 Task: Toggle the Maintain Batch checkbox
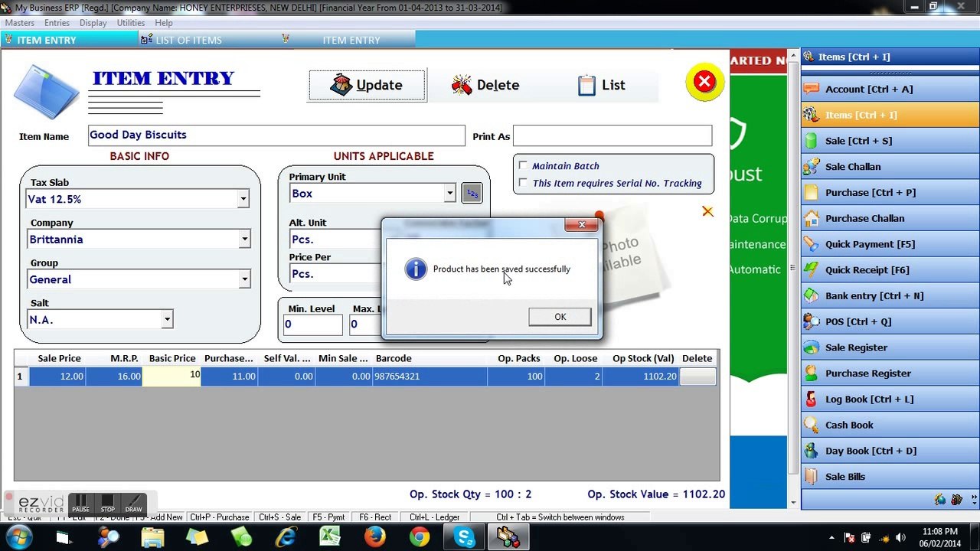(523, 165)
